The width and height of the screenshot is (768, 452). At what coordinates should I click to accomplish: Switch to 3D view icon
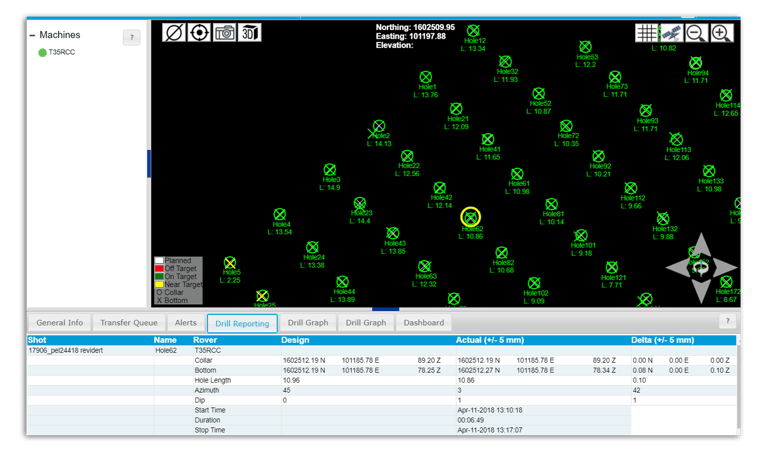[x=249, y=33]
